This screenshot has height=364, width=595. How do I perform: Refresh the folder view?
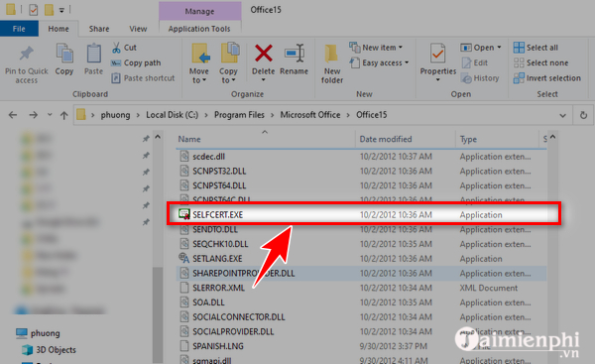click(584, 115)
